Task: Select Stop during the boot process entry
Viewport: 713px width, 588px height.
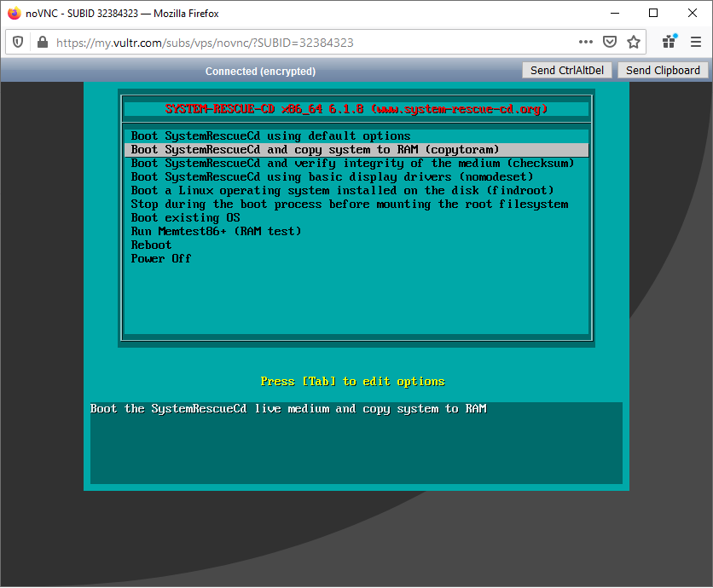Action: 357,204
